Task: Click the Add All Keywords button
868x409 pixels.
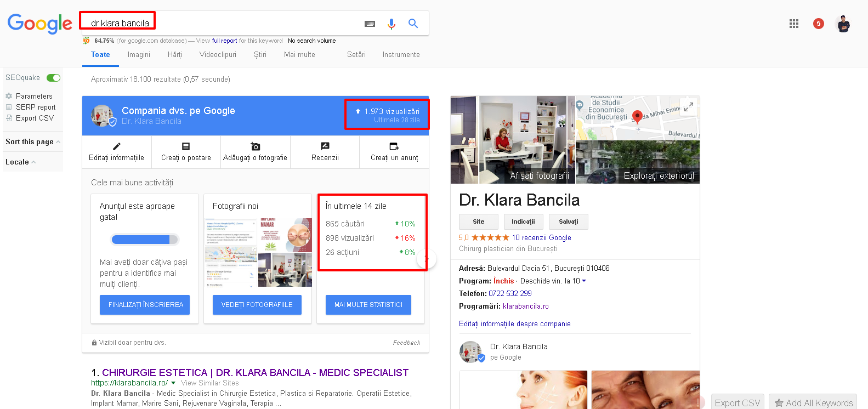Action: pos(813,403)
